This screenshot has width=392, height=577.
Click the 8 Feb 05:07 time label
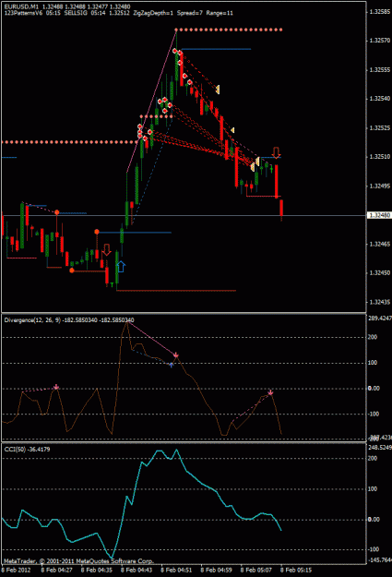256,570
